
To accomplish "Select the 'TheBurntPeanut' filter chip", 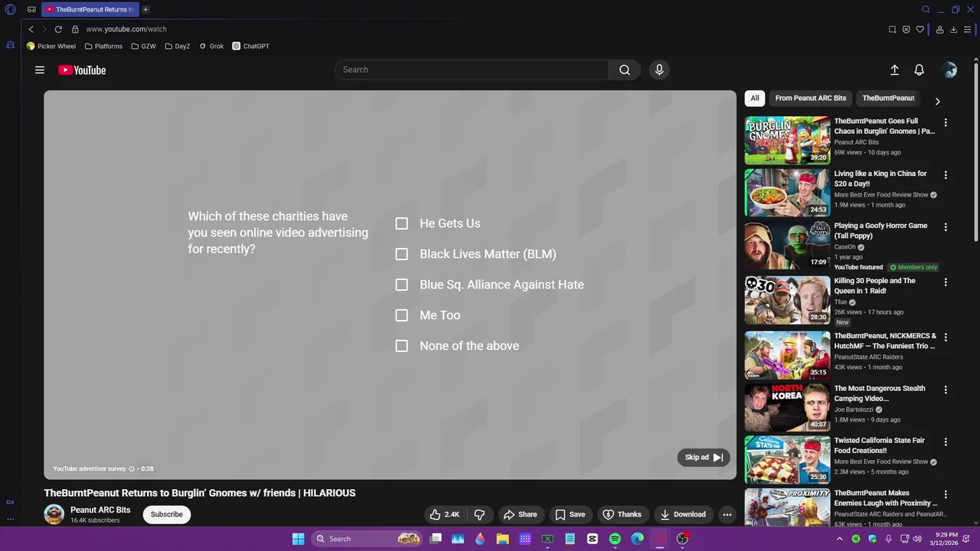I will (x=888, y=98).
